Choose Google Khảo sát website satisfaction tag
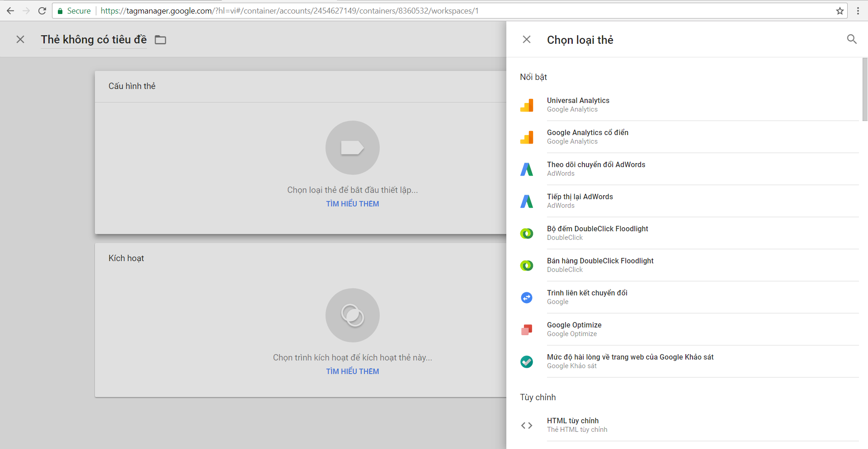868x449 pixels. 689,361
